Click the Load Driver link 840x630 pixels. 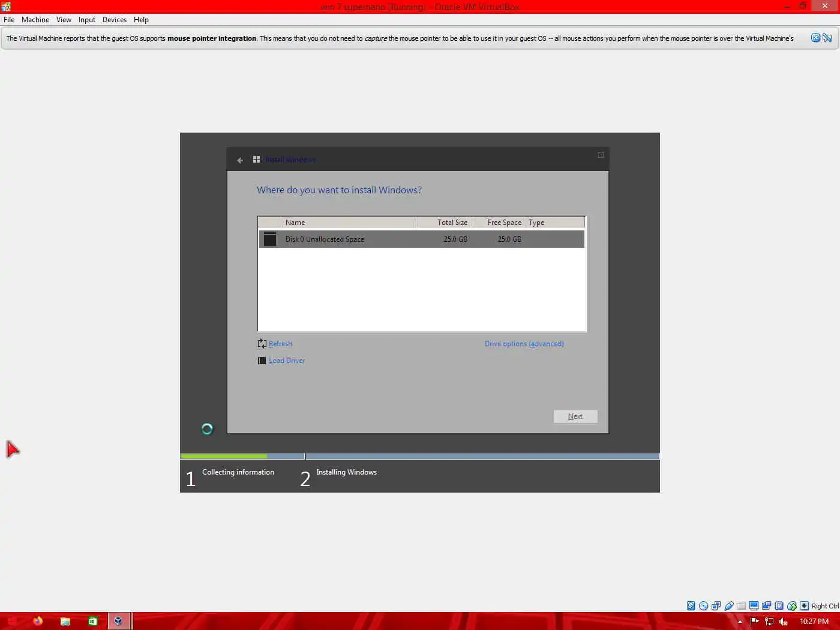coord(287,361)
